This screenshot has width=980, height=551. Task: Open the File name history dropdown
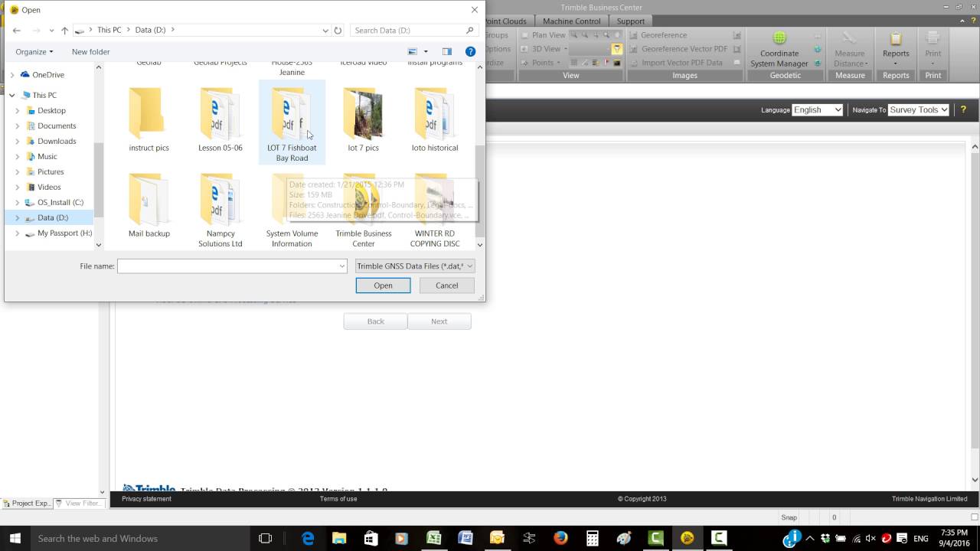341,266
